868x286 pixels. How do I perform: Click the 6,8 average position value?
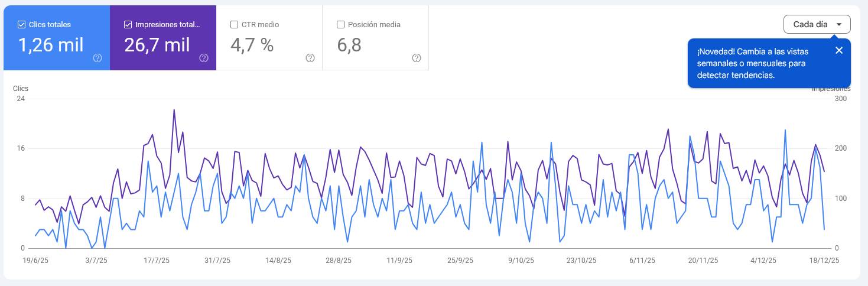point(349,45)
